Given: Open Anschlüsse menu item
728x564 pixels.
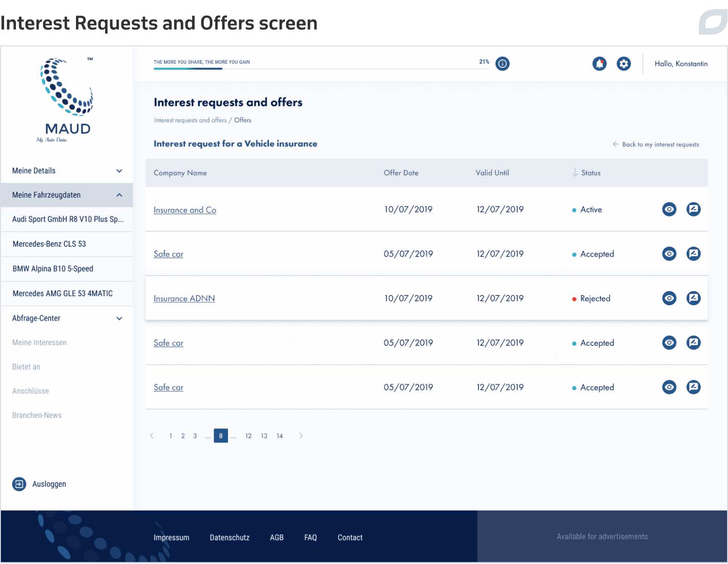Looking at the screenshot, I should pyautogui.click(x=30, y=391).
